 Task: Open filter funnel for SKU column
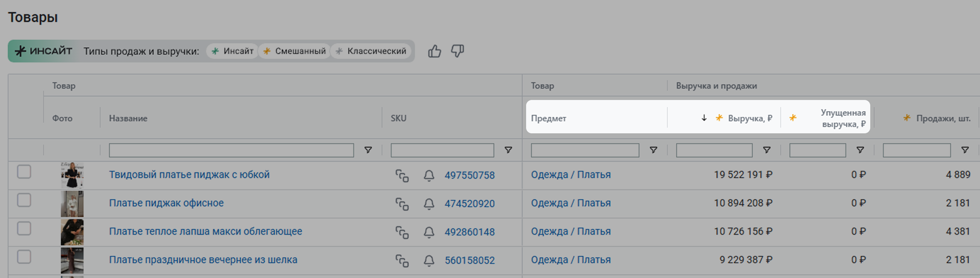tap(508, 150)
